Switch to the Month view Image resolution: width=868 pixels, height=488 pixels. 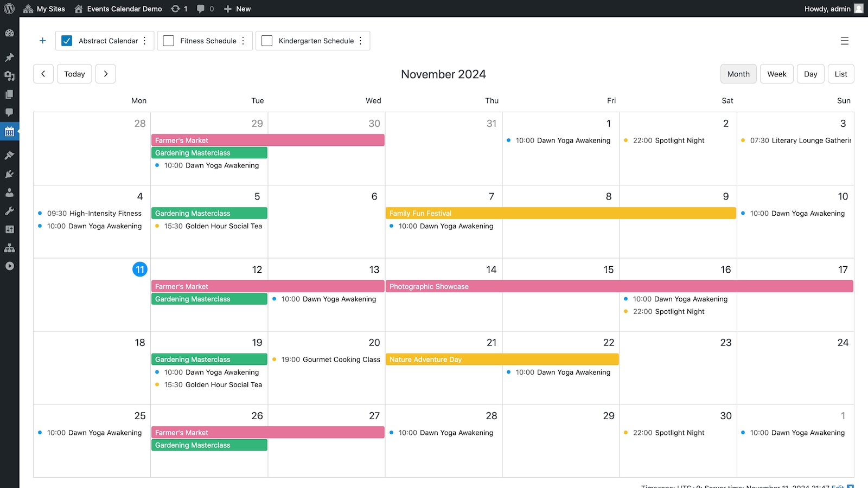coord(738,74)
